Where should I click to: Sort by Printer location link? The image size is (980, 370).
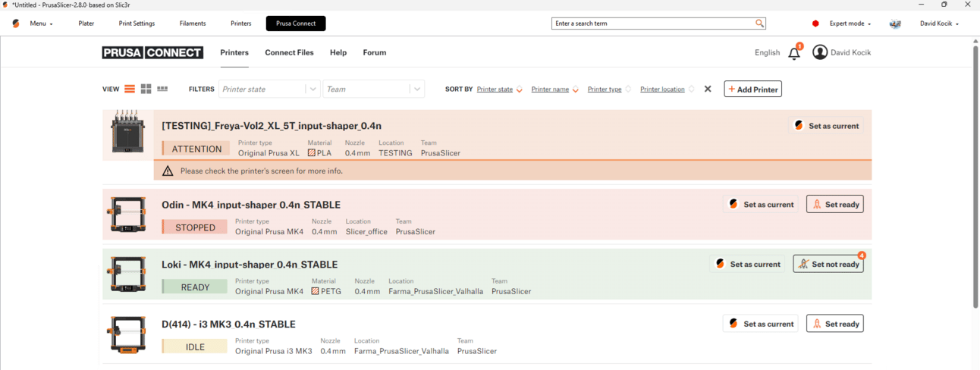click(662, 89)
